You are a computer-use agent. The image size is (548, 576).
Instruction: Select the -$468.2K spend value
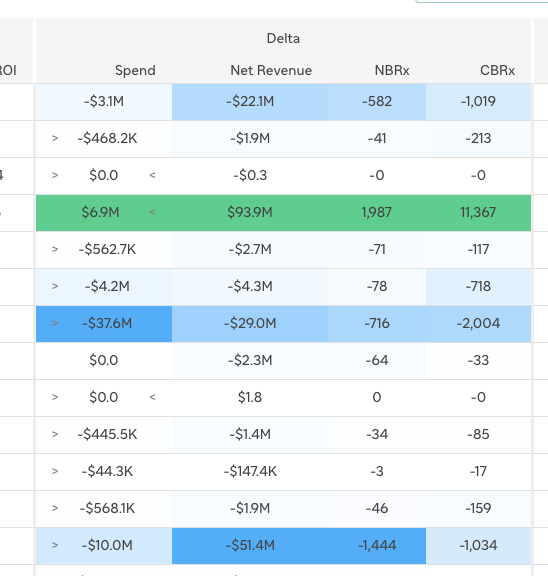point(107,138)
